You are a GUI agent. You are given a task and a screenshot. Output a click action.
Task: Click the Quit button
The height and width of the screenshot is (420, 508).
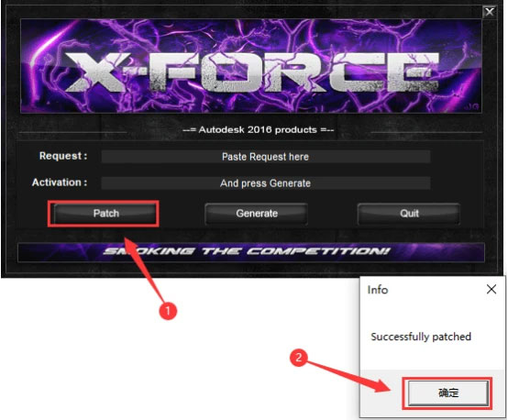[409, 214]
